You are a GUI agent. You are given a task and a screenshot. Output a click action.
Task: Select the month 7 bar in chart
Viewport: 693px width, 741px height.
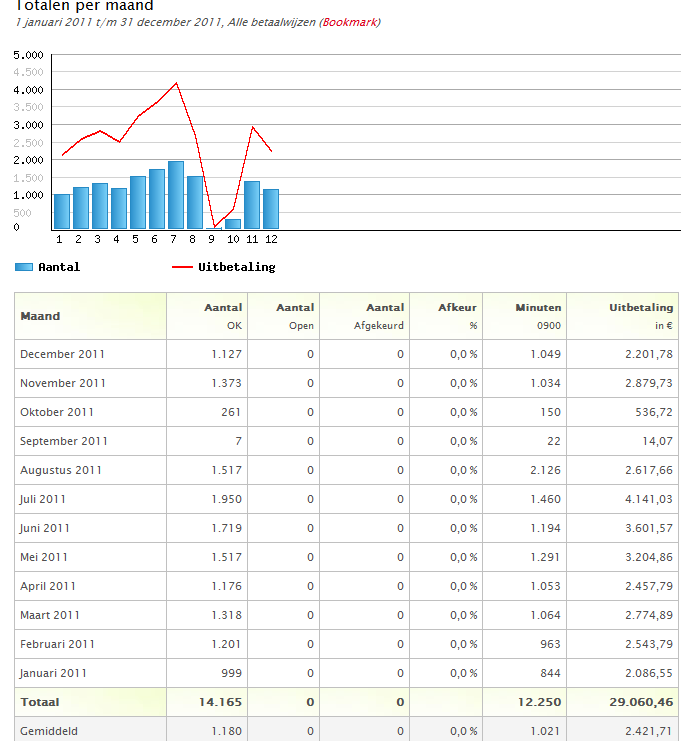click(x=176, y=195)
